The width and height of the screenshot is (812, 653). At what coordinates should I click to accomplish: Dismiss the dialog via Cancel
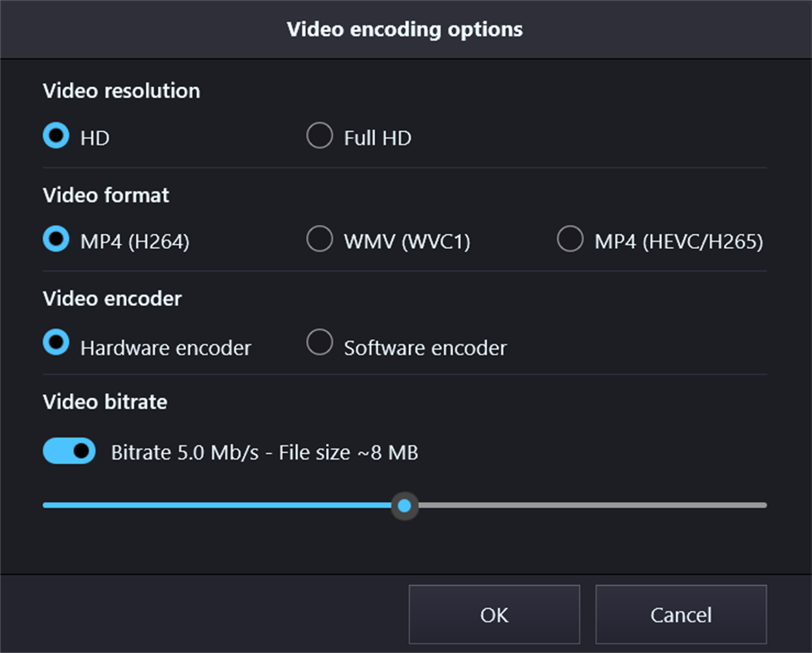tap(680, 615)
